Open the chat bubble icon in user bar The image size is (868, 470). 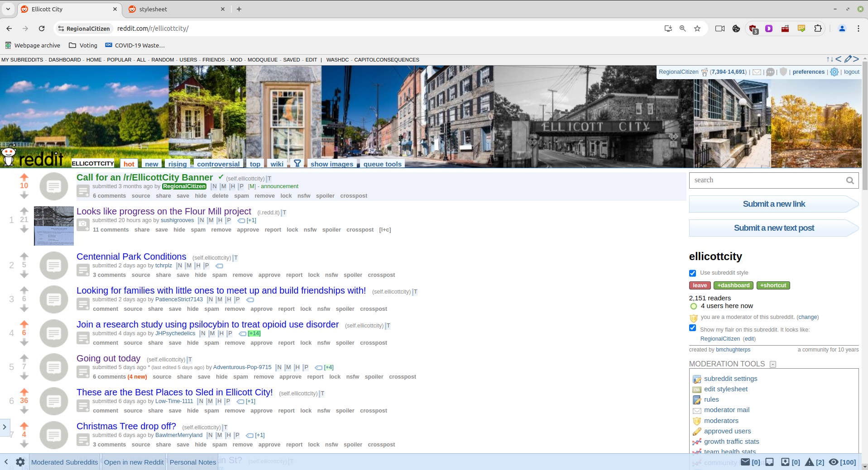[x=770, y=72]
